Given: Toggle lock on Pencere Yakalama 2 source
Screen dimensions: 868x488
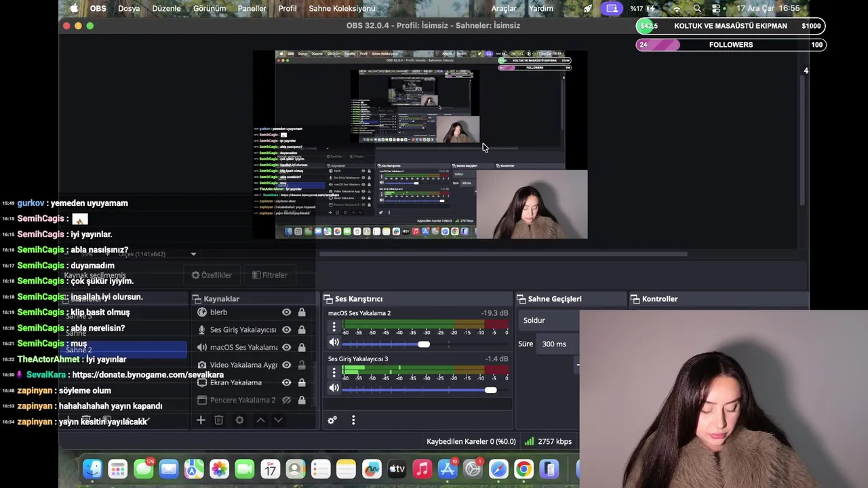Looking at the screenshot, I should point(302,401).
